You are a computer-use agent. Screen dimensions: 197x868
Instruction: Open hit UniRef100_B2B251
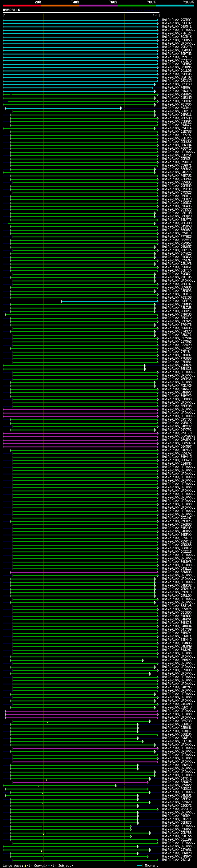pos(176,155)
